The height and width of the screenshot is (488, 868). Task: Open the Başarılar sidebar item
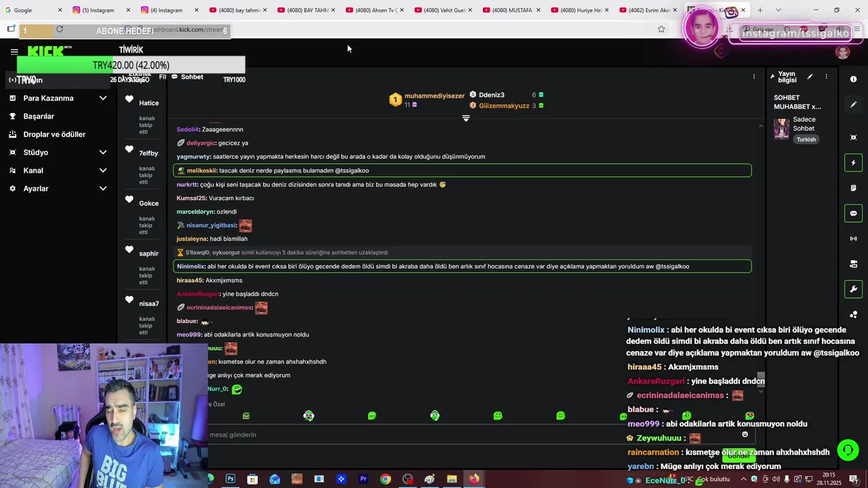click(39, 117)
